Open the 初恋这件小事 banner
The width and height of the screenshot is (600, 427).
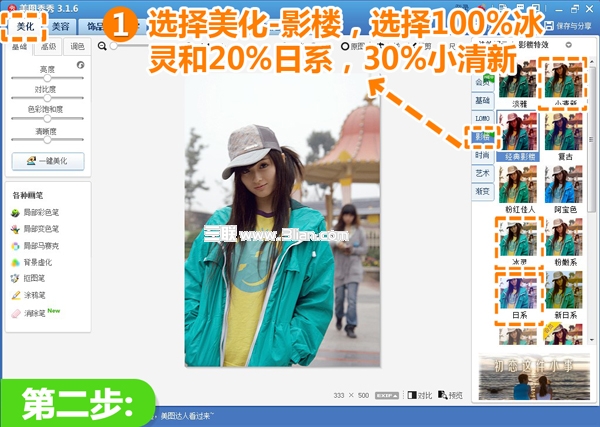pyautogui.click(x=534, y=376)
